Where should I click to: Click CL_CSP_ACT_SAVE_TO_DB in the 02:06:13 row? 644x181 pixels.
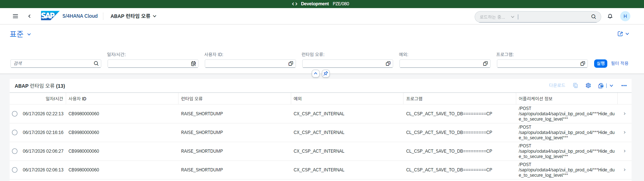[449, 170]
